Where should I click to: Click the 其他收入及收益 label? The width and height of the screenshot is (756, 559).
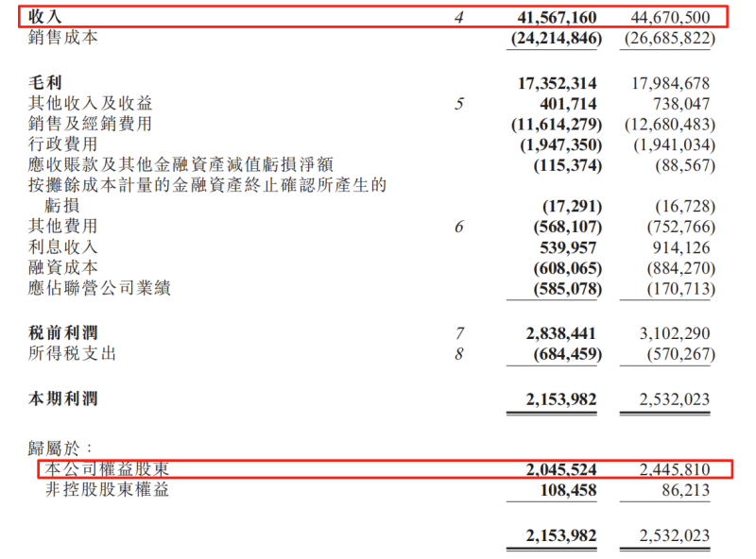point(90,103)
